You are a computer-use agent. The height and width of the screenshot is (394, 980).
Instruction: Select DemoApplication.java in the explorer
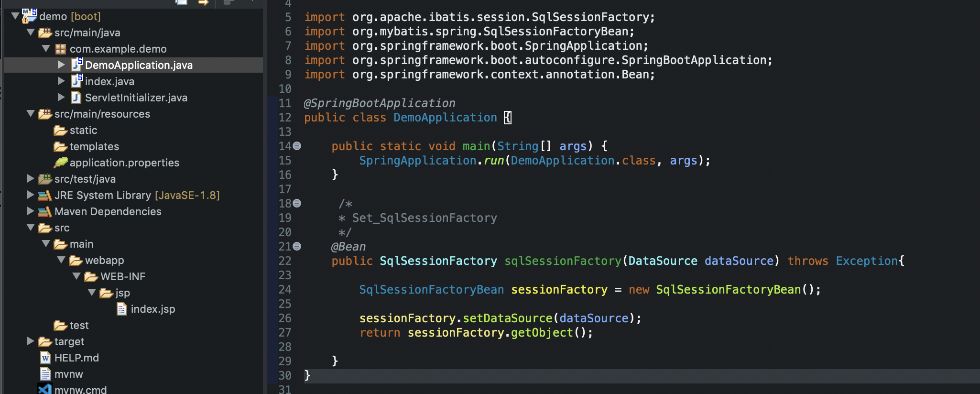pyautogui.click(x=139, y=65)
